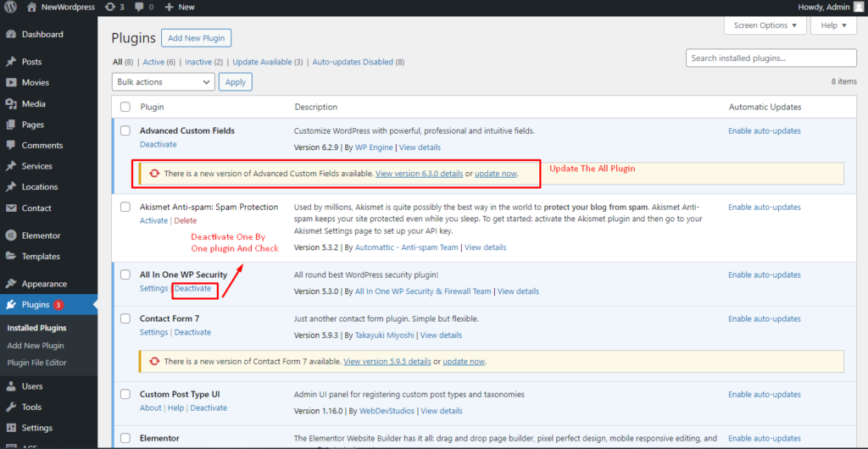Viewport: 868px width, 449px height.
Task: Check the Elementor plugin checkbox
Action: (125, 437)
